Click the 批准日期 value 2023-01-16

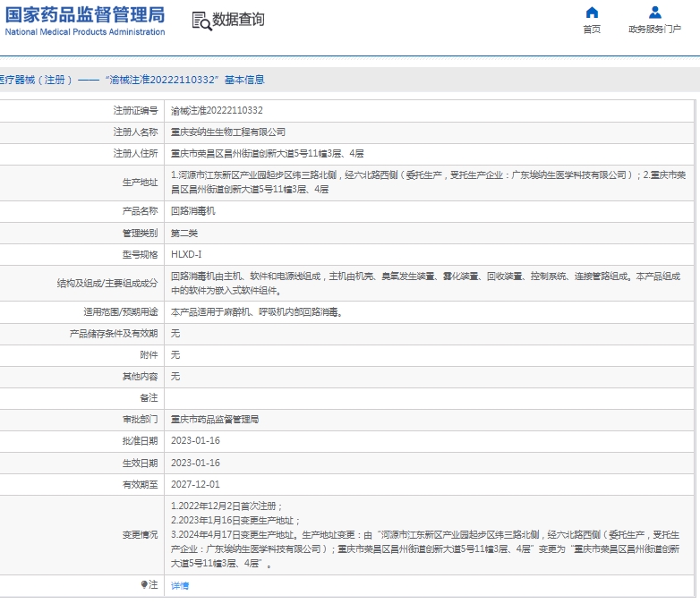pos(195,440)
